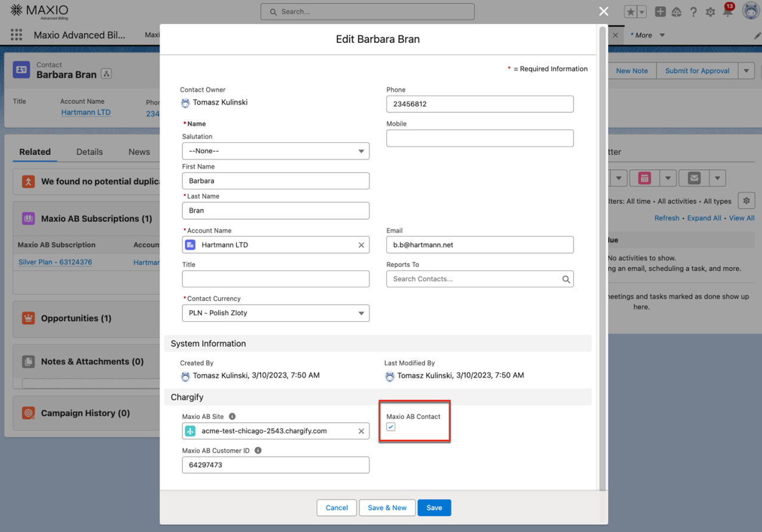This screenshot has width=762, height=532.
Task: Open the Setup gear icon
Action: click(x=710, y=12)
